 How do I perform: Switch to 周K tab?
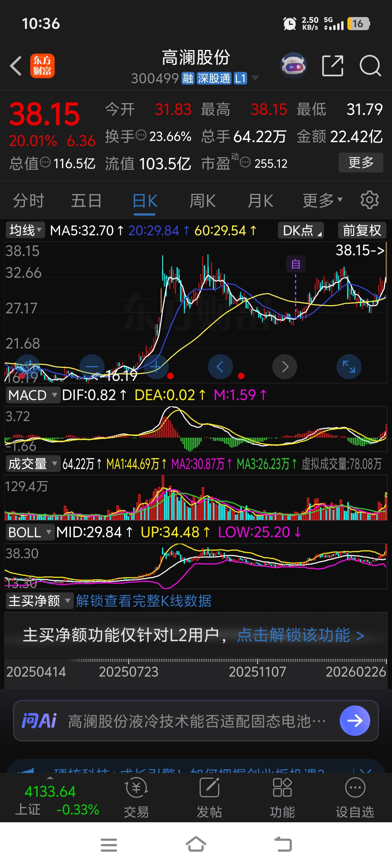[203, 200]
